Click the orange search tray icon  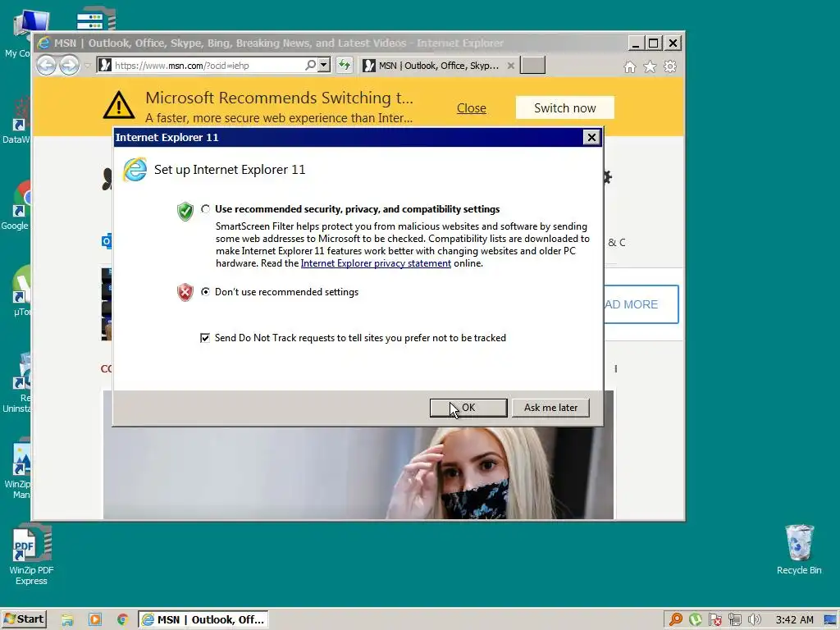click(676, 620)
